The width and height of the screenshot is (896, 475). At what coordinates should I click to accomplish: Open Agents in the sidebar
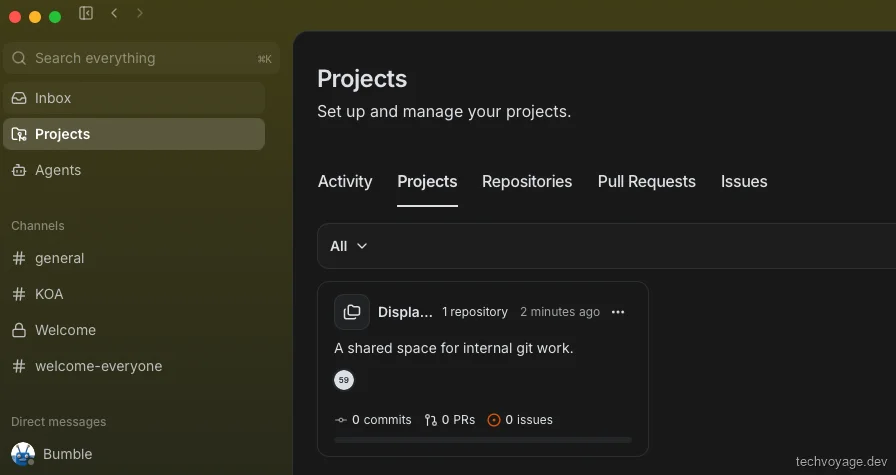134,170
